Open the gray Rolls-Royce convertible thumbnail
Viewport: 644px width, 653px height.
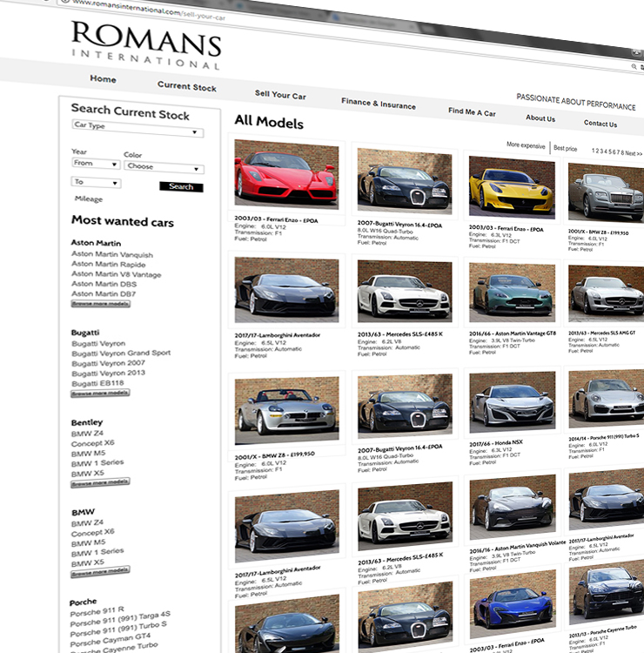606,192
